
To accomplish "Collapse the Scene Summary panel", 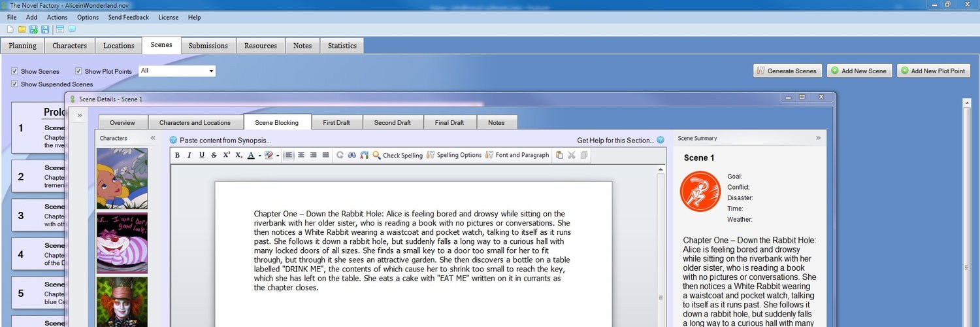I will [x=819, y=138].
